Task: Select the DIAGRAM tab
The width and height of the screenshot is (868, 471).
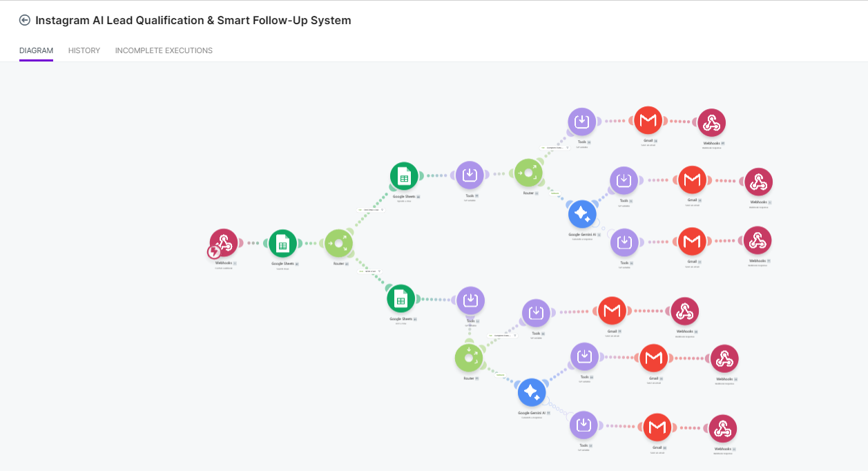Action: (x=36, y=50)
